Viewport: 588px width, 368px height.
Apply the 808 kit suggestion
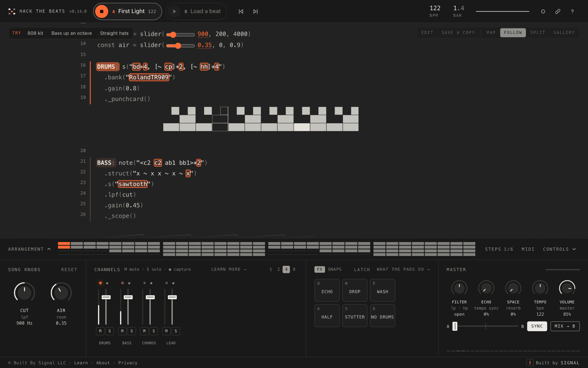tap(35, 33)
